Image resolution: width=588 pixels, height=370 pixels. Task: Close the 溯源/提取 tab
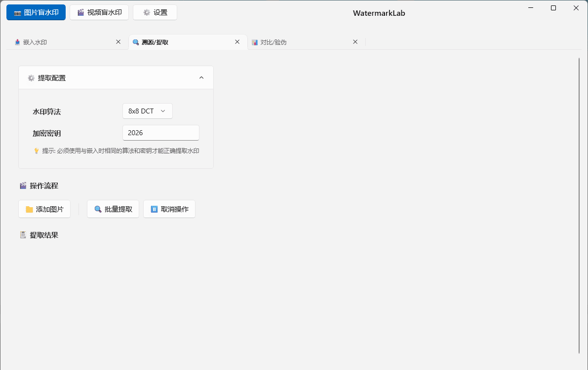tap(237, 42)
